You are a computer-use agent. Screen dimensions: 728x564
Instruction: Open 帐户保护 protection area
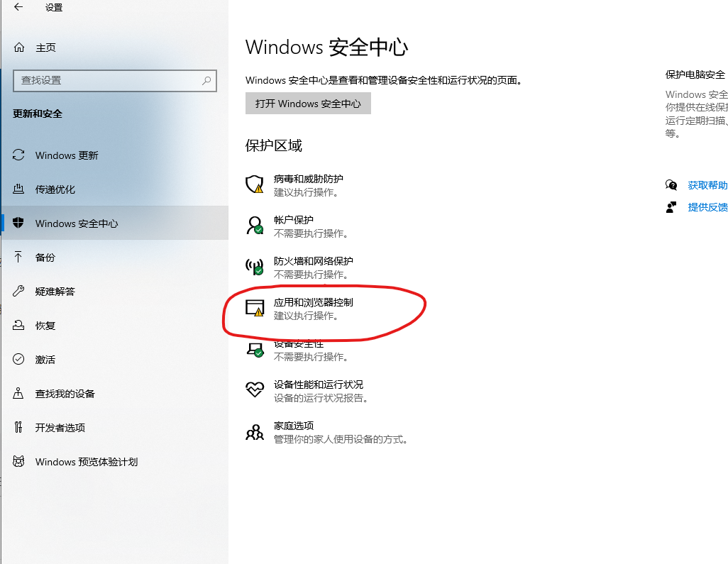coord(297,226)
